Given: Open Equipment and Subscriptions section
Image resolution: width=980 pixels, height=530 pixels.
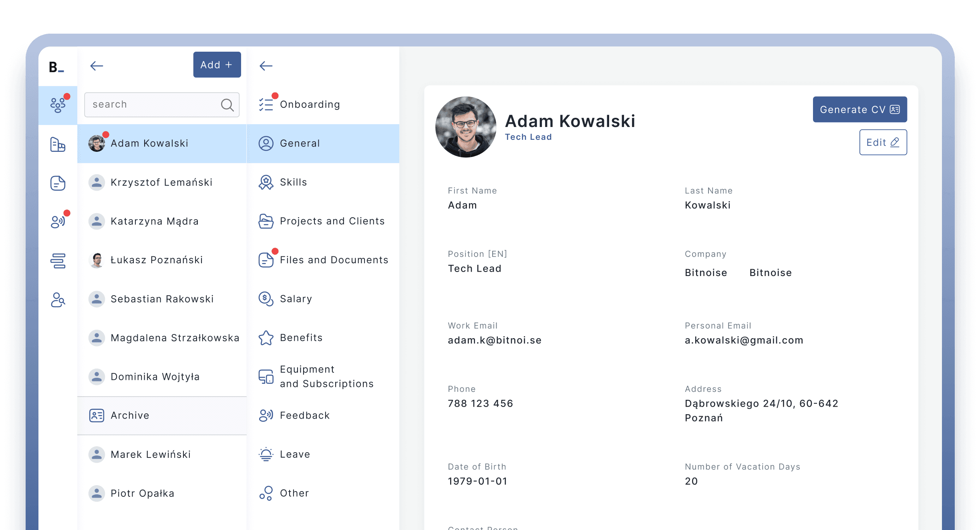Looking at the screenshot, I should pos(326,376).
